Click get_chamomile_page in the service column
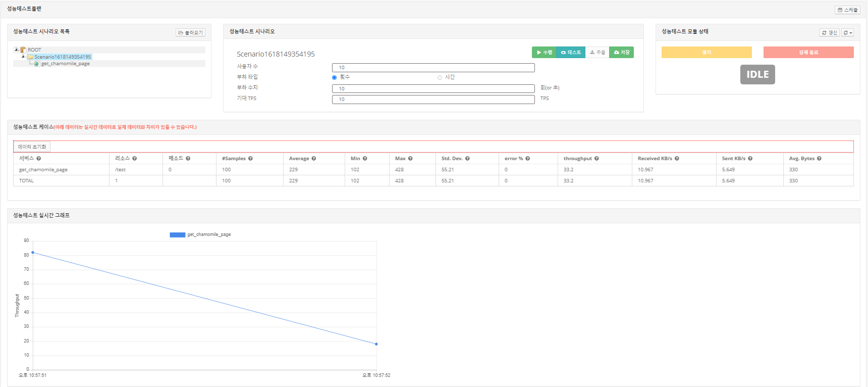This screenshot has height=387, width=868. [x=43, y=170]
